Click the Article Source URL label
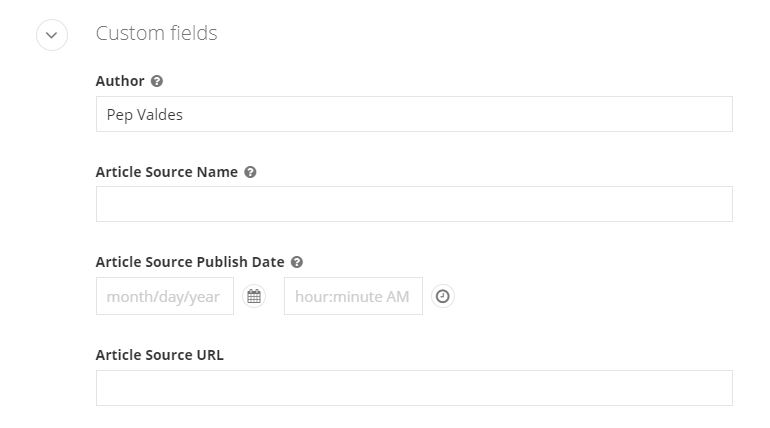770x428 pixels. tap(159, 355)
